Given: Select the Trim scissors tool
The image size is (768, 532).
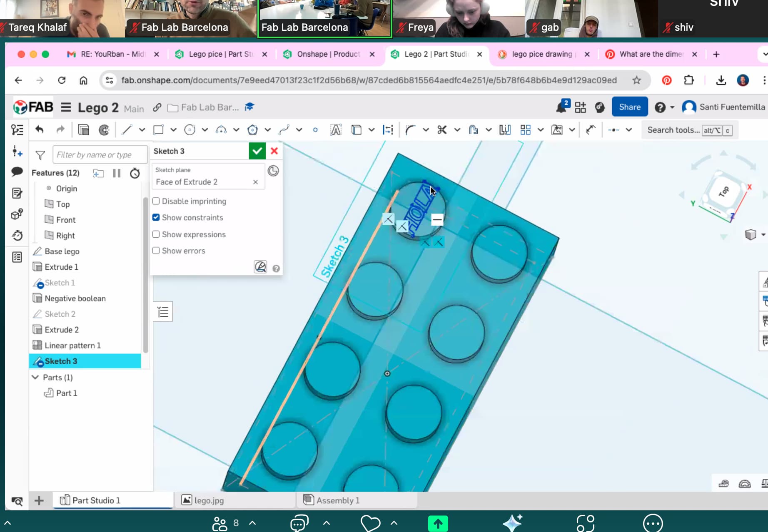Looking at the screenshot, I should coord(442,130).
